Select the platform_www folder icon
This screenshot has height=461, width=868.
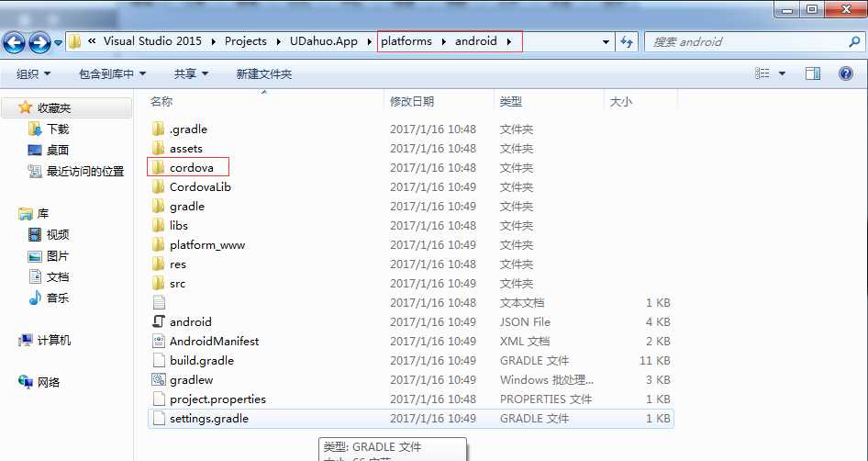(x=159, y=244)
